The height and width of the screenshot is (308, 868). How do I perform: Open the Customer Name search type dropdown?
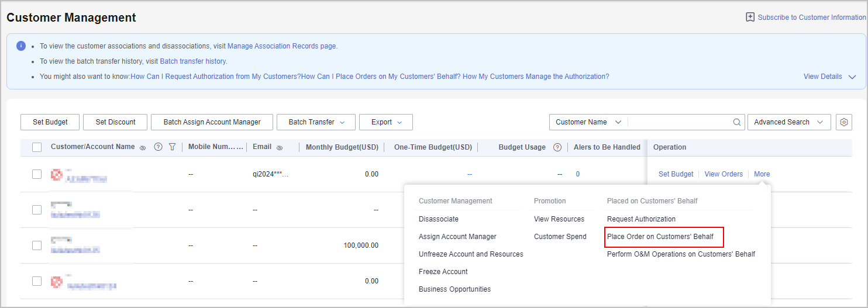(x=588, y=122)
